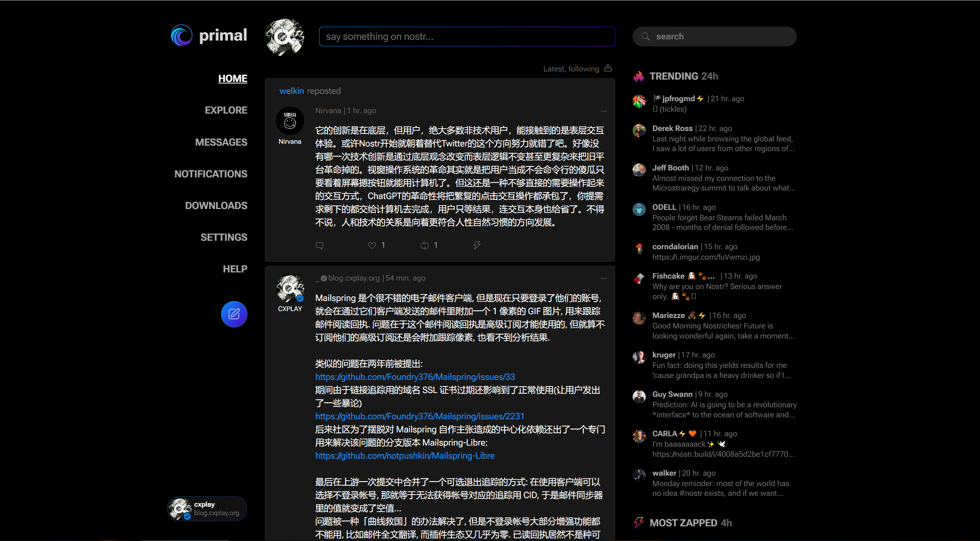Open the blue compose note button
Viewport: 980px width, 541px height.
234,314
